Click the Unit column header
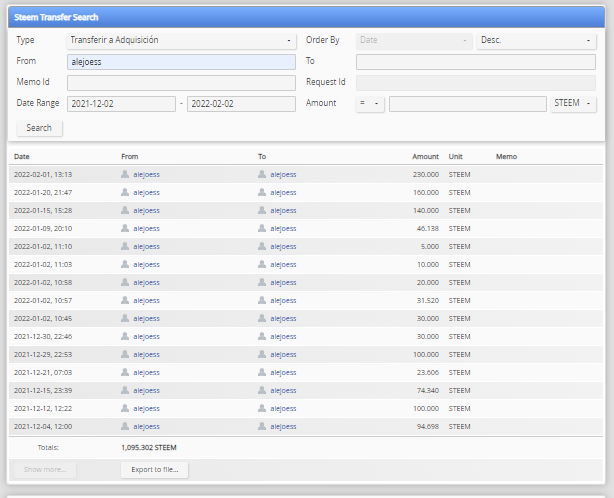Image resolution: width=614 pixels, height=498 pixels. [455, 157]
